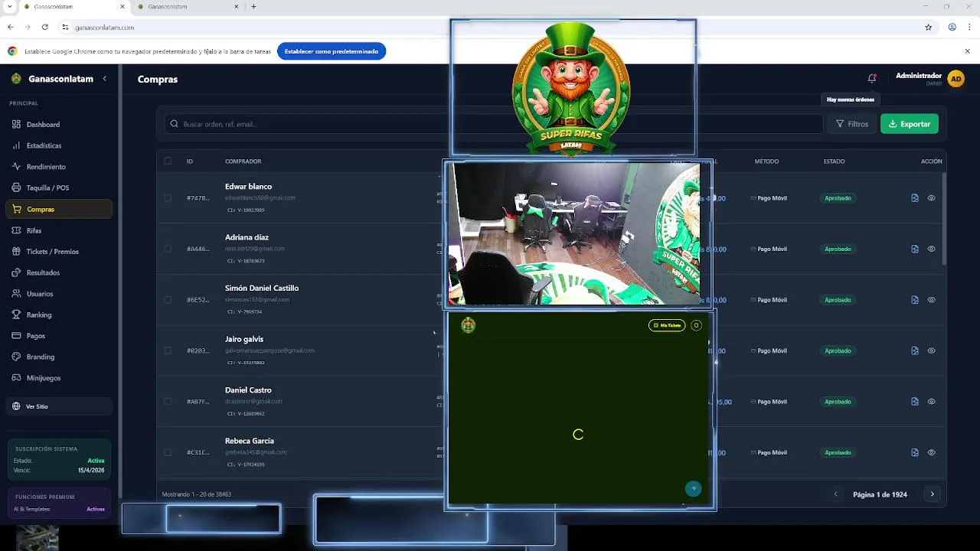View Simón Daniel Castillo order eye icon

[x=932, y=300]
